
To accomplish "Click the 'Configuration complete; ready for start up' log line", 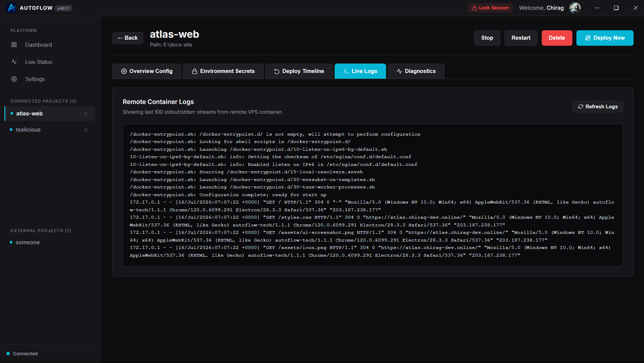I will (x=228, y=195).
